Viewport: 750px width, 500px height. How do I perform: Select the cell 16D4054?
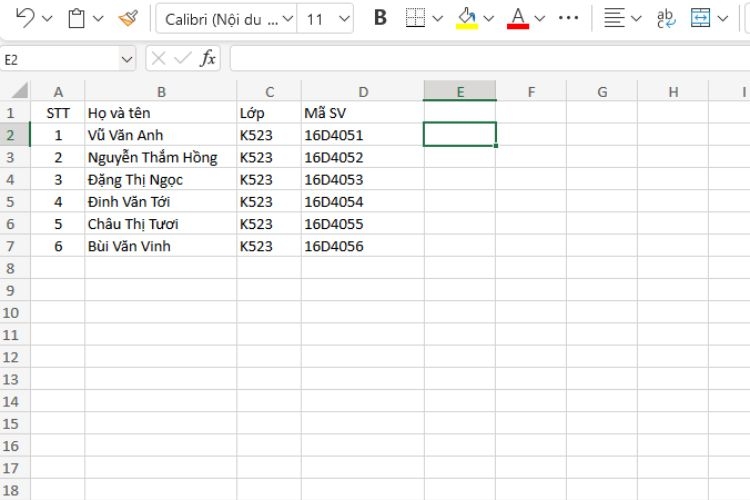click(x=363, y=201)
